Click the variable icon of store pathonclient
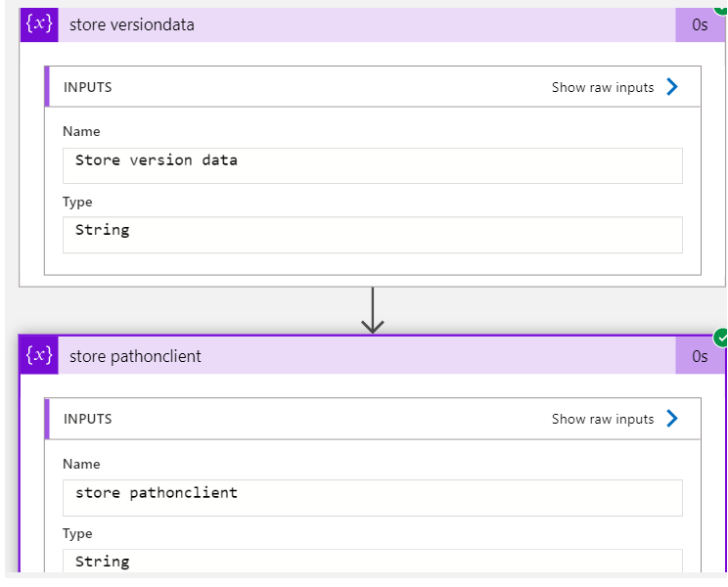728x587 pixels. pos(39,356)
